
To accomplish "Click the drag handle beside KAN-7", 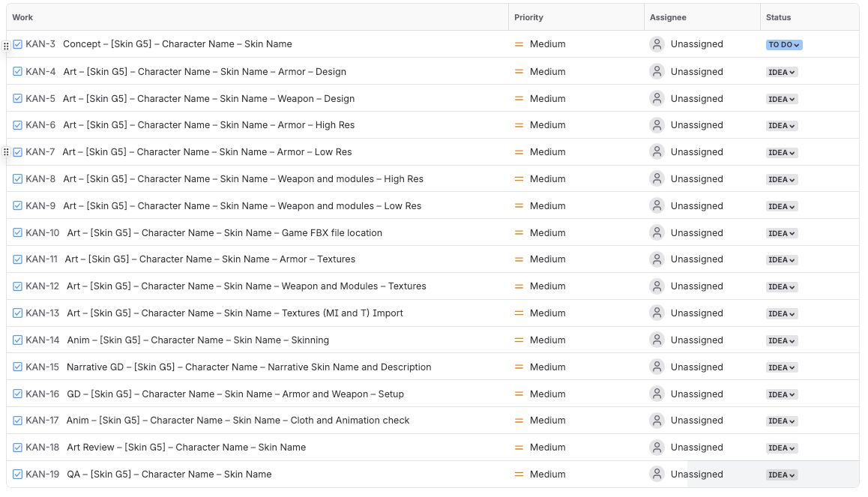I will pos(6,152).
